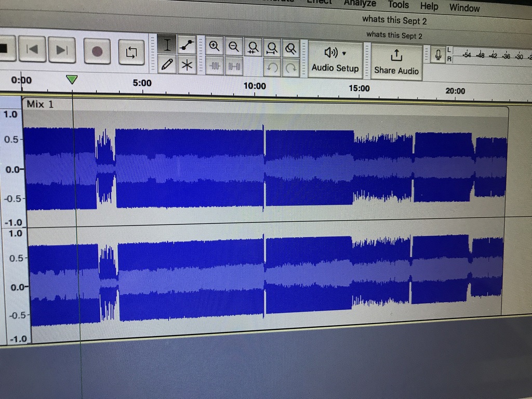Click the Mix 1 clip title
The image size is (532, 399).
point(40,104)
